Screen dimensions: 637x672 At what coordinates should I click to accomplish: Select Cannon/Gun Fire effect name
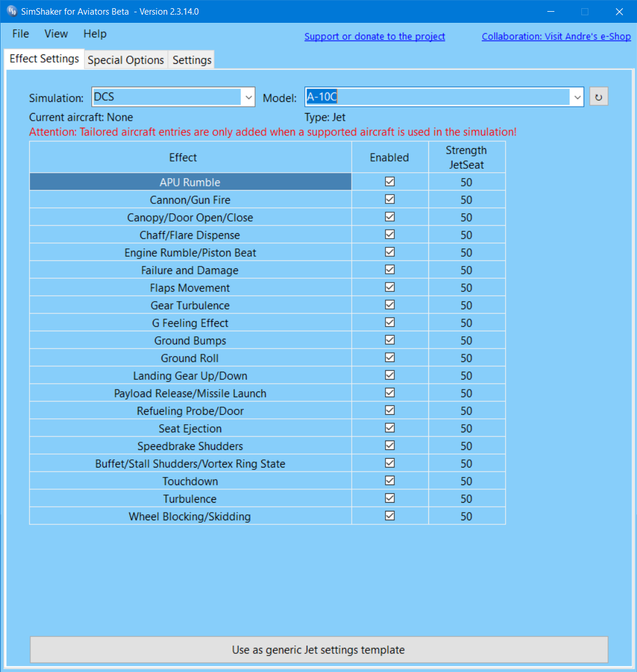(x=190, y=200)
